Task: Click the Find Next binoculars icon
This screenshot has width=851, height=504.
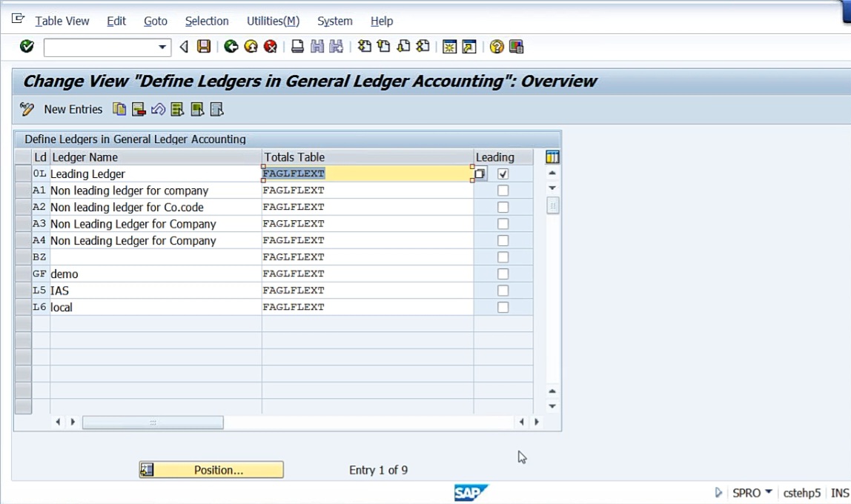Action: (x=337, y=47)
